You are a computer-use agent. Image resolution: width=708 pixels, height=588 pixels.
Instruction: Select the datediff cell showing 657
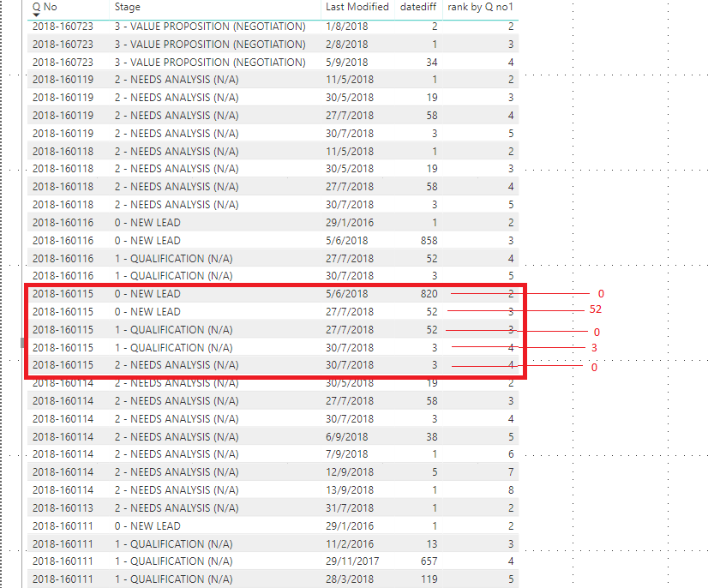[x=429, y=561]
